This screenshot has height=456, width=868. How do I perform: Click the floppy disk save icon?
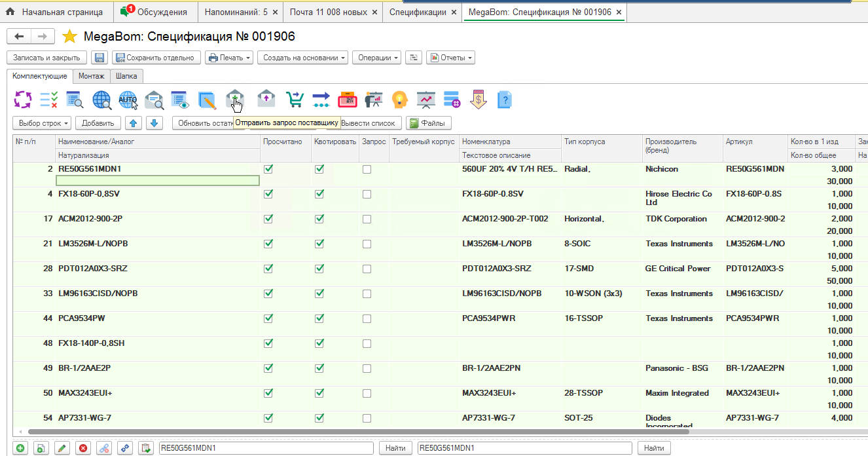pos(99,58)
